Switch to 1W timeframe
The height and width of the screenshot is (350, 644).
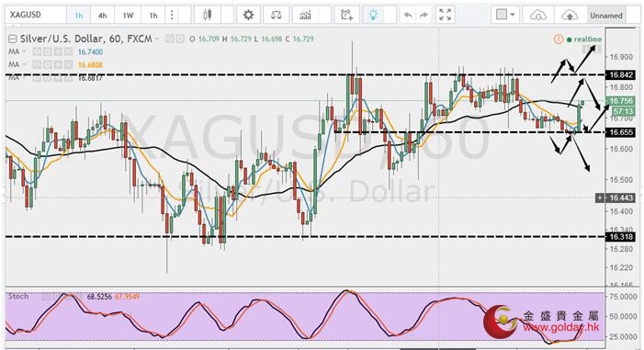[128, 16]
